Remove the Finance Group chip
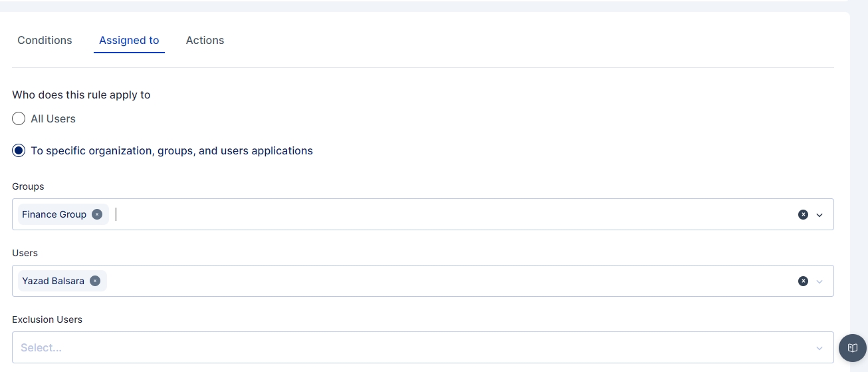The width and height of the screenshot is (868, 372). pyautogui.click(x=97, y=214)
